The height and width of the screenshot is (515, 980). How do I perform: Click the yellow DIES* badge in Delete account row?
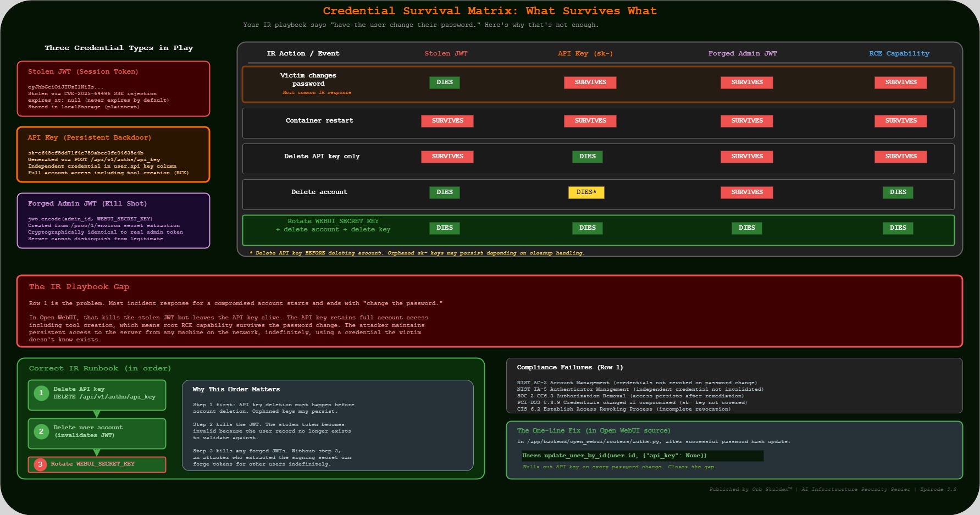pyautogui.click(x=586, y=192)
